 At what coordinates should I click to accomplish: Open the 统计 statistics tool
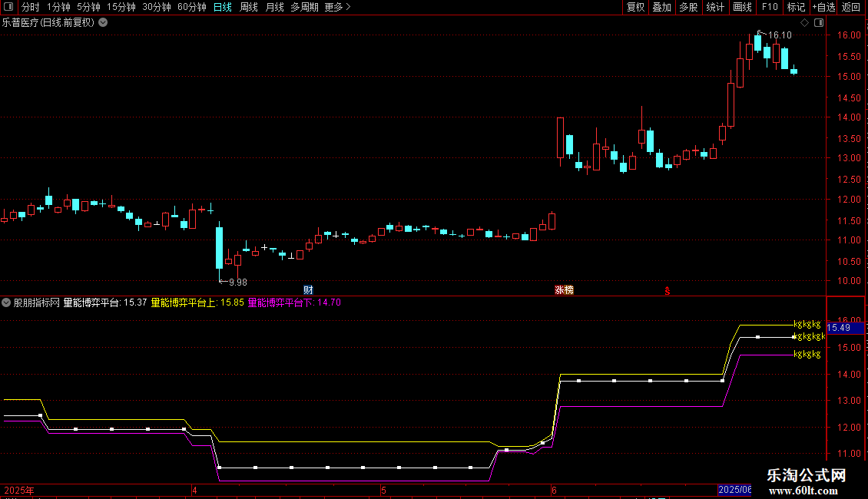click(x=715, y=7)
